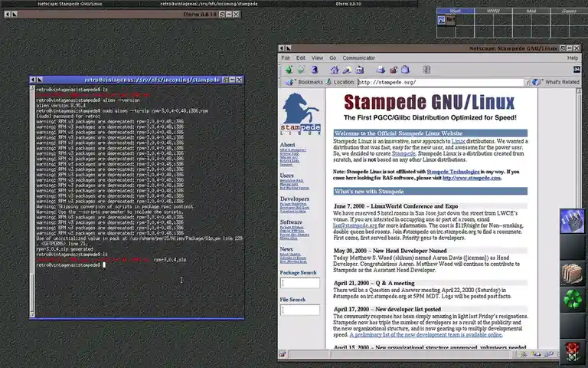Switch to the Work desktop in pager
The image size is (588, 368).
pyautogui.click(x=456, y=11)
